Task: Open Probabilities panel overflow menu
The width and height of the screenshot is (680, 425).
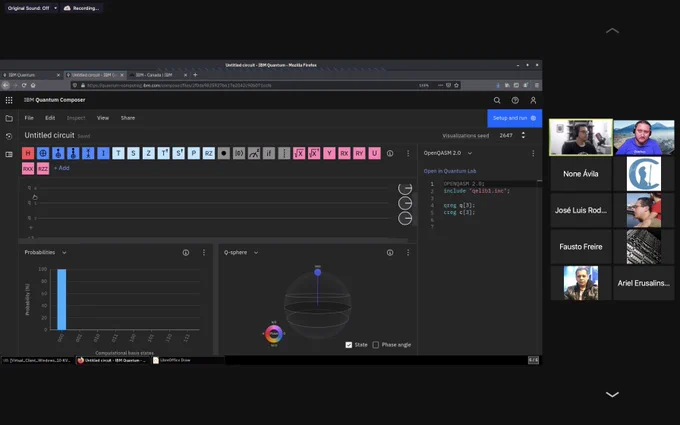Action: pyautogui.click(x=204, y=252)
